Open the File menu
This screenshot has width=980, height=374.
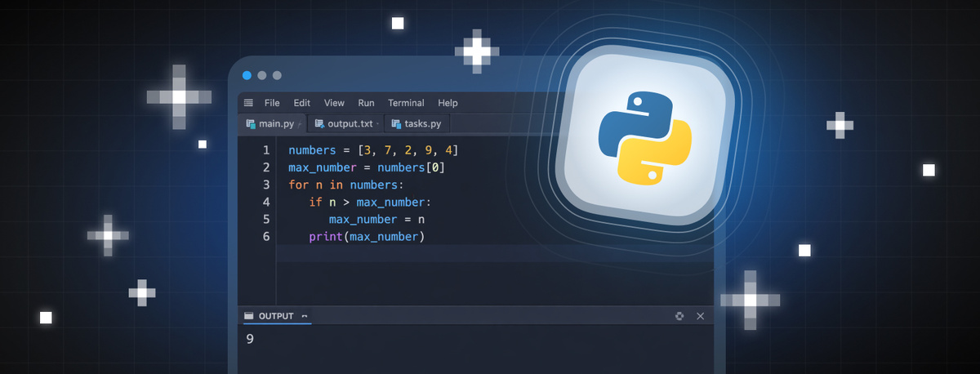pos(272,103)
